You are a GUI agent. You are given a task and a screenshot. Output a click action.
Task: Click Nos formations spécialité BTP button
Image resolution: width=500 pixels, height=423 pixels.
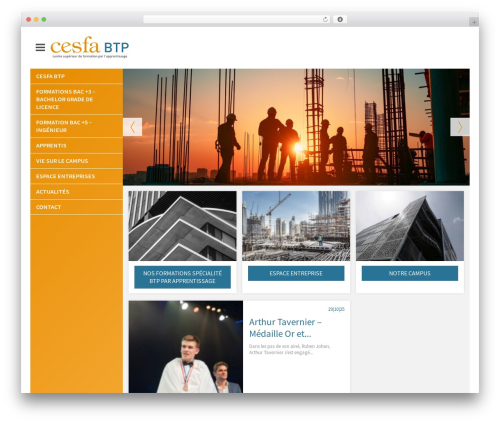click(x=182, y=277)
